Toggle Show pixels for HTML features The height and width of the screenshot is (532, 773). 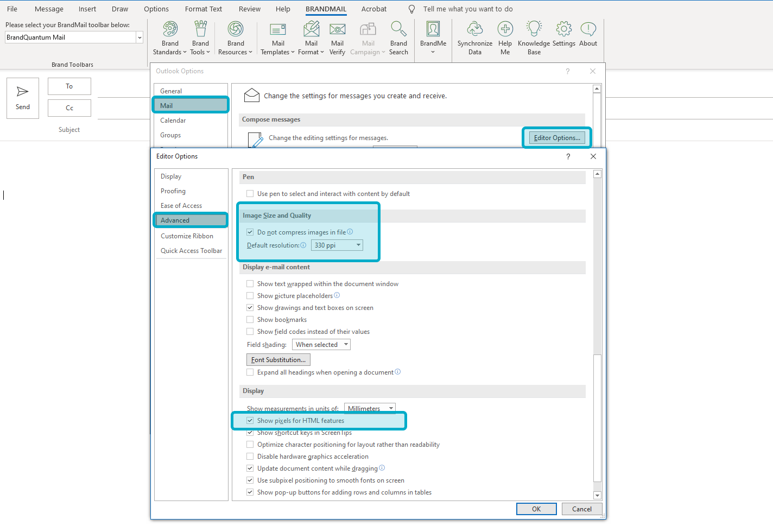click(x=250, y=420)
